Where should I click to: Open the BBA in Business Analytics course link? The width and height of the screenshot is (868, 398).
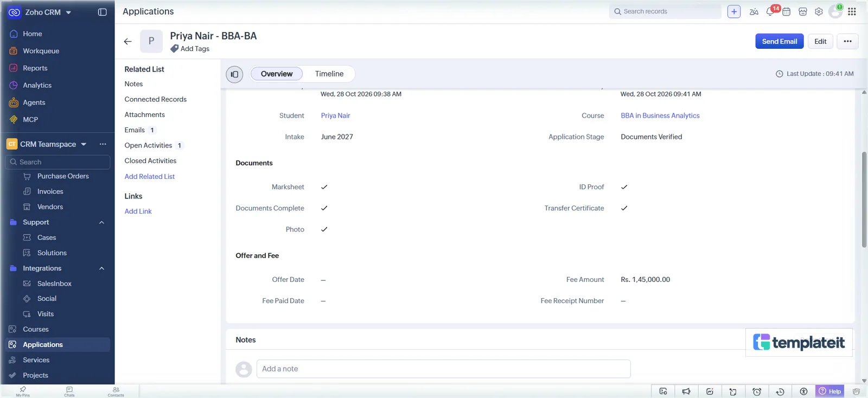click(x=660, y=115)
